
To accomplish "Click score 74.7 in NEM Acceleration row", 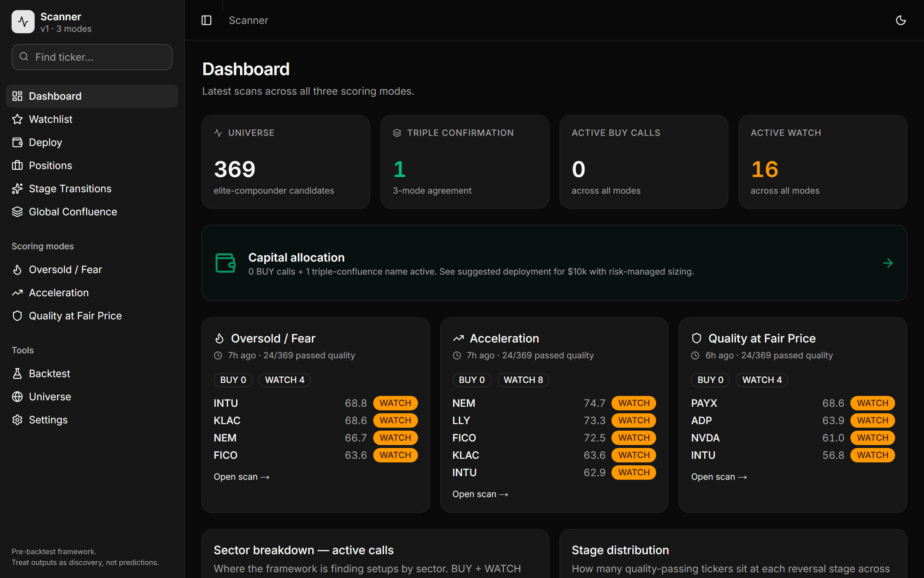I will [594, 403].
